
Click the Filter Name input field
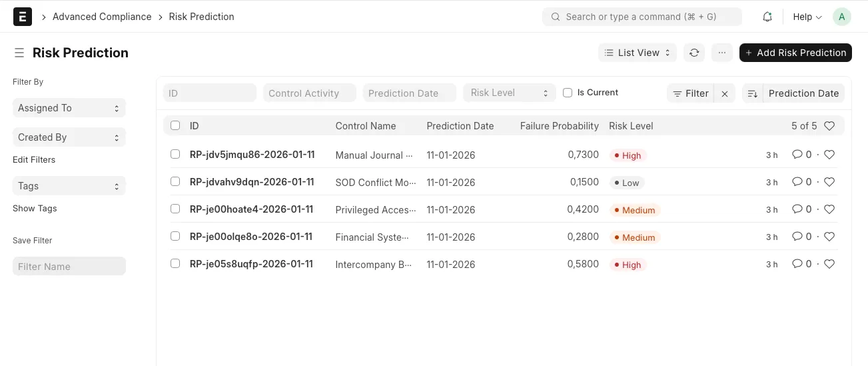69,267
